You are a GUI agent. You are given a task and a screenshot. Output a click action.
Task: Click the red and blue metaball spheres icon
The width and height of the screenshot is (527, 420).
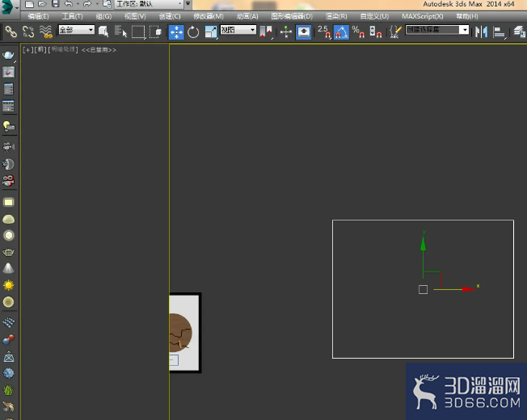pyautogui.click(x=8, y=340)
